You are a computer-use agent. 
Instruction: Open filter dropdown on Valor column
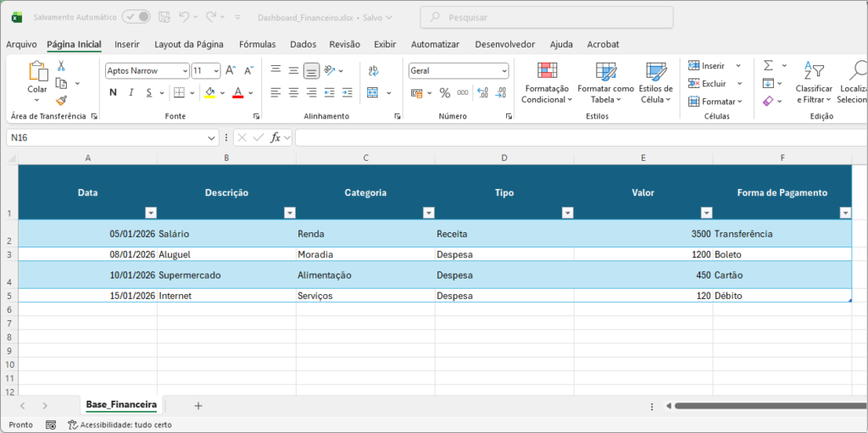pyautogui.click(x=706, y=214)
